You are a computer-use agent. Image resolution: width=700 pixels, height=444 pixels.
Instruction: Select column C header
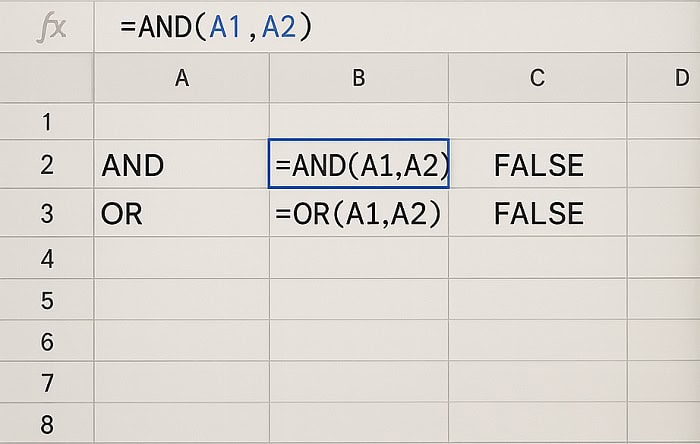tap(537, 79)
